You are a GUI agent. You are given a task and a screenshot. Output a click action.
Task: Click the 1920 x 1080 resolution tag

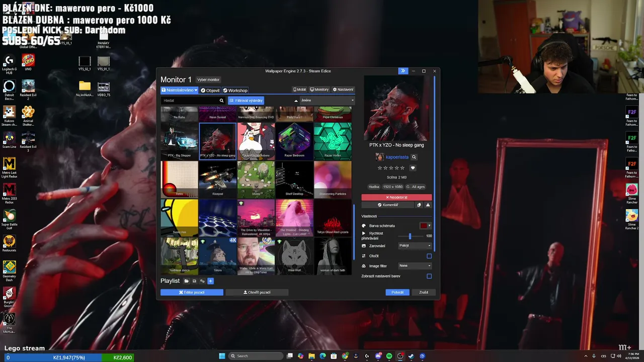click(393, 187)
